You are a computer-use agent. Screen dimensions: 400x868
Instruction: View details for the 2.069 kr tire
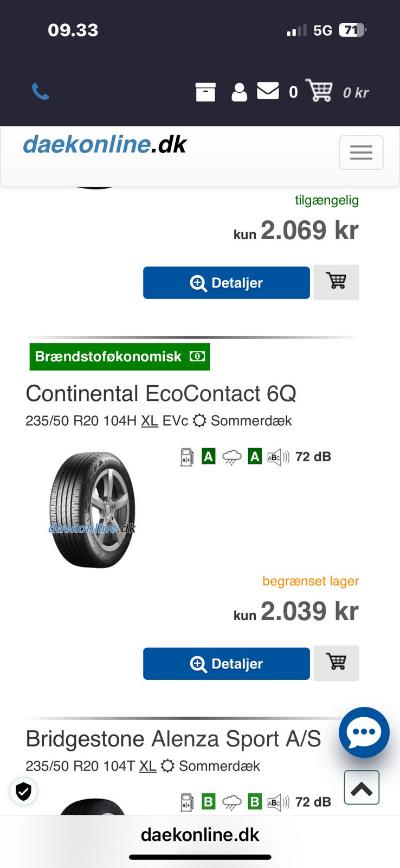[226, 283]
